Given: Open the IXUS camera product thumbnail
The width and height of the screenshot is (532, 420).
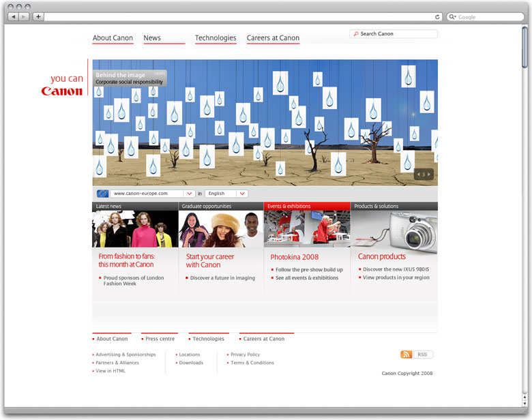Looking at the screenshot, I should [394, 232].
